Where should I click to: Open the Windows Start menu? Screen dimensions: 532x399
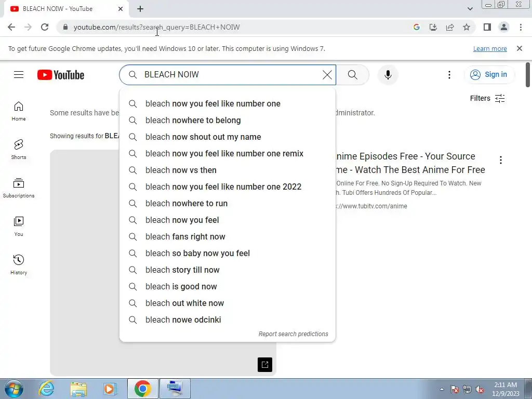14,389
